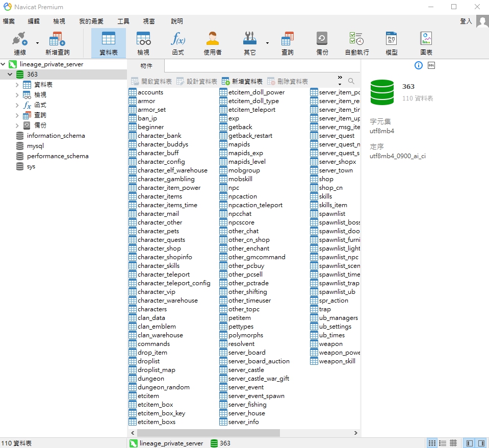Click the 刪除資料表 button

(x=288, y=82)
